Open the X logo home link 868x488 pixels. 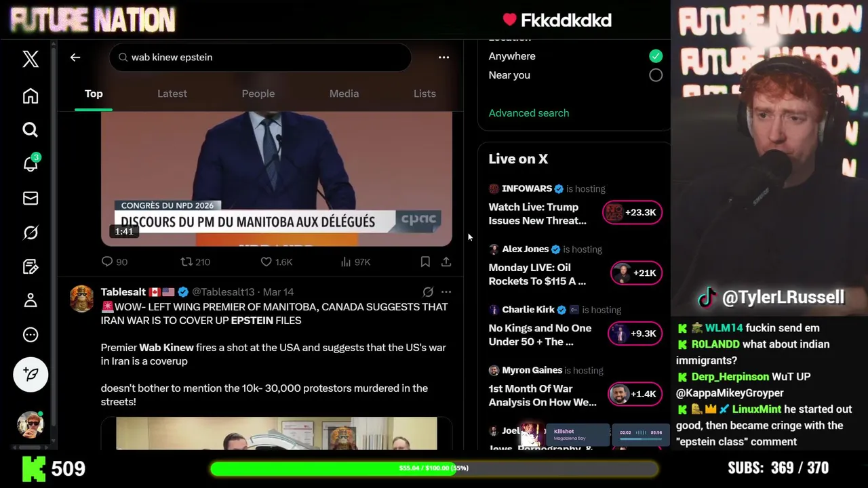click(31, 59)
